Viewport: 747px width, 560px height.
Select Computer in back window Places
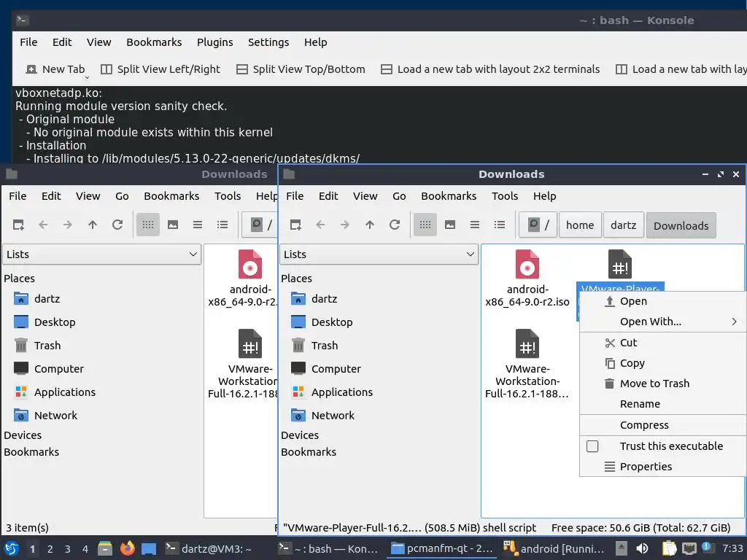(49, 368)
